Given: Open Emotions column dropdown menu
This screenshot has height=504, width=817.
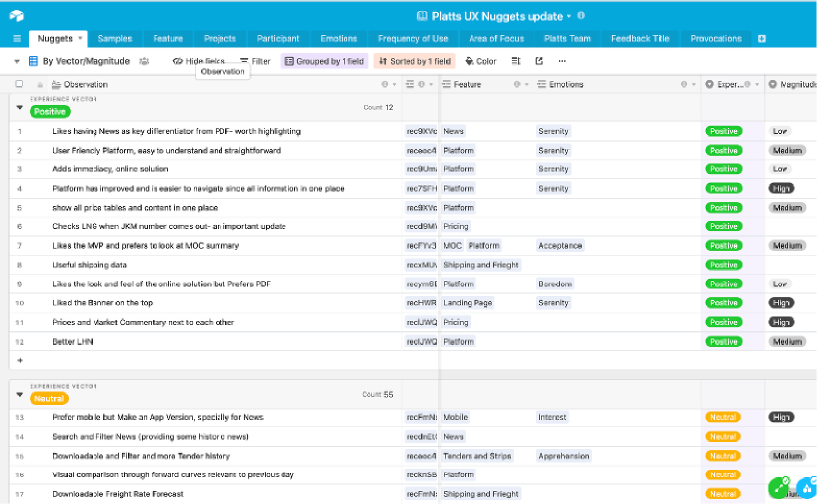Looking at the screenshot, I should [694, 84].
